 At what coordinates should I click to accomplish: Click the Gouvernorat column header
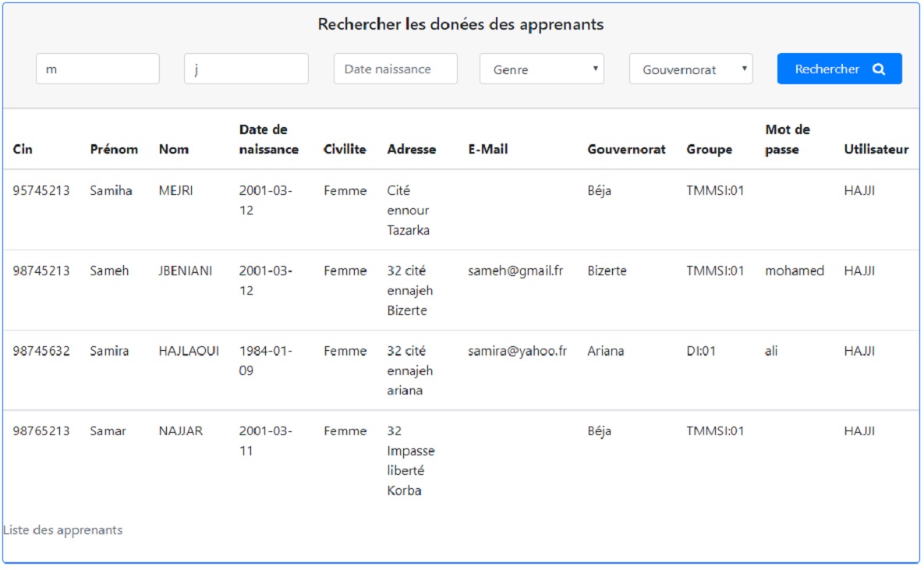point(626,149)
